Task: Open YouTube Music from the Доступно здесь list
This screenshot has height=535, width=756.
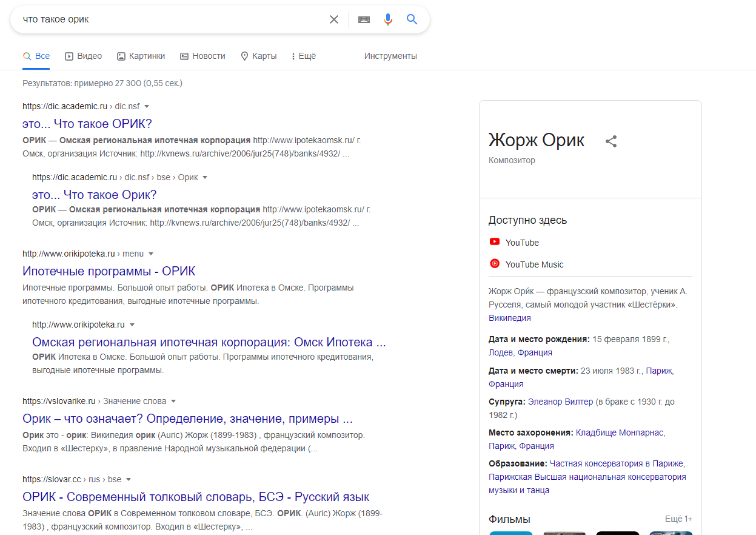Action: click(534, 264)
